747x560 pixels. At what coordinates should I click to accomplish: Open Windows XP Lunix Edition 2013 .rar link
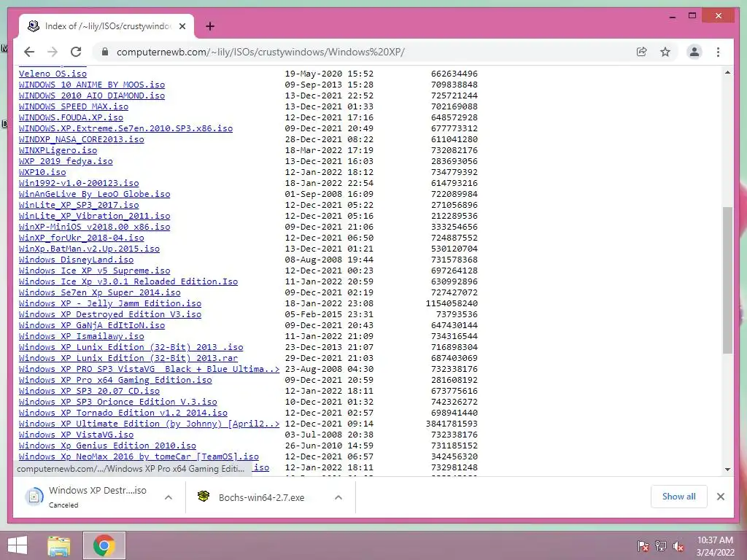click(x=128, y=359)
